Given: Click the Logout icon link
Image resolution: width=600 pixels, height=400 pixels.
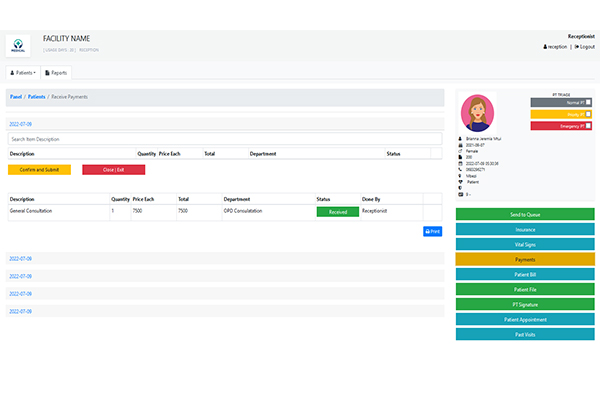Looking at the screenshot, I should pos(577,46).
